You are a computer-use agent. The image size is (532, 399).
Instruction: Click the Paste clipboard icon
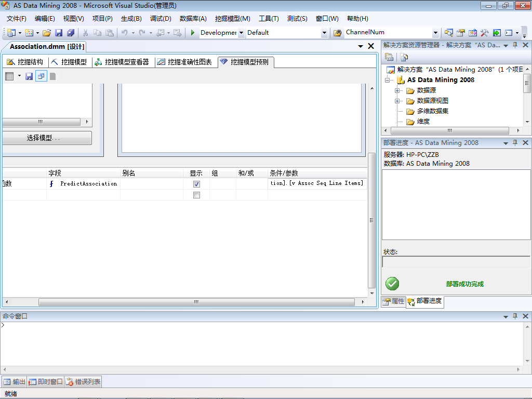110,33
